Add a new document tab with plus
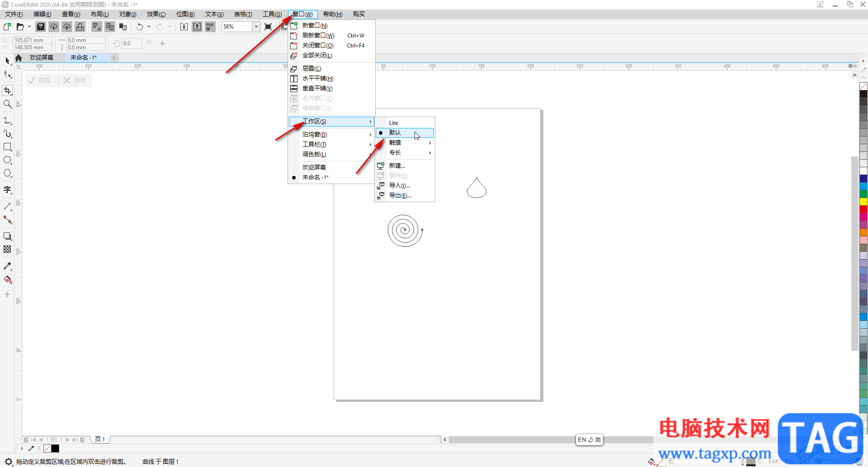This screenshot has width=868, height=467. [x=114, y=57]
